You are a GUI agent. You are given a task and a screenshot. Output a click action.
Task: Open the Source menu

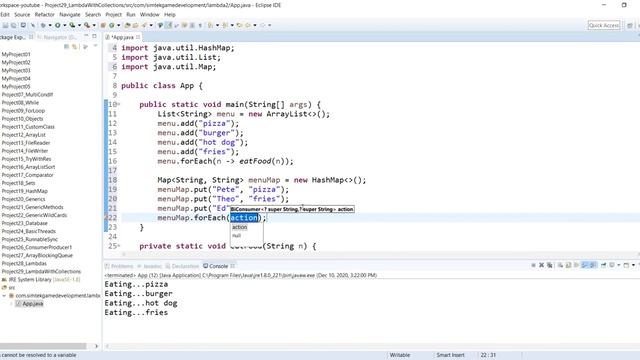click(x=22, y=15)
